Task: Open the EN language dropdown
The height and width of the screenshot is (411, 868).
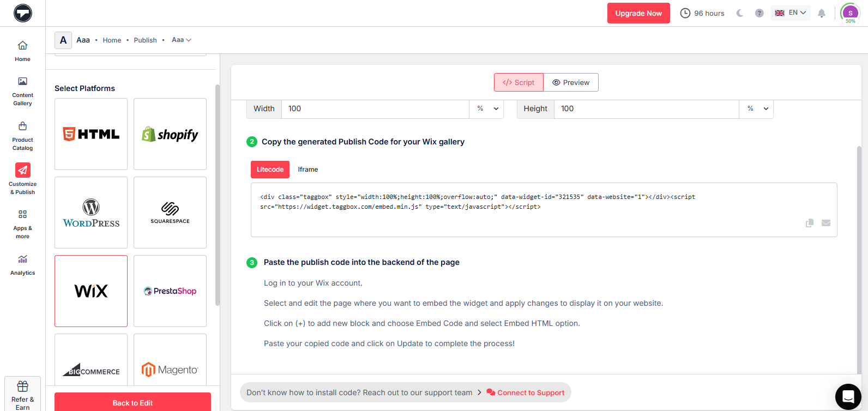Action: click(x=791, y=13)
